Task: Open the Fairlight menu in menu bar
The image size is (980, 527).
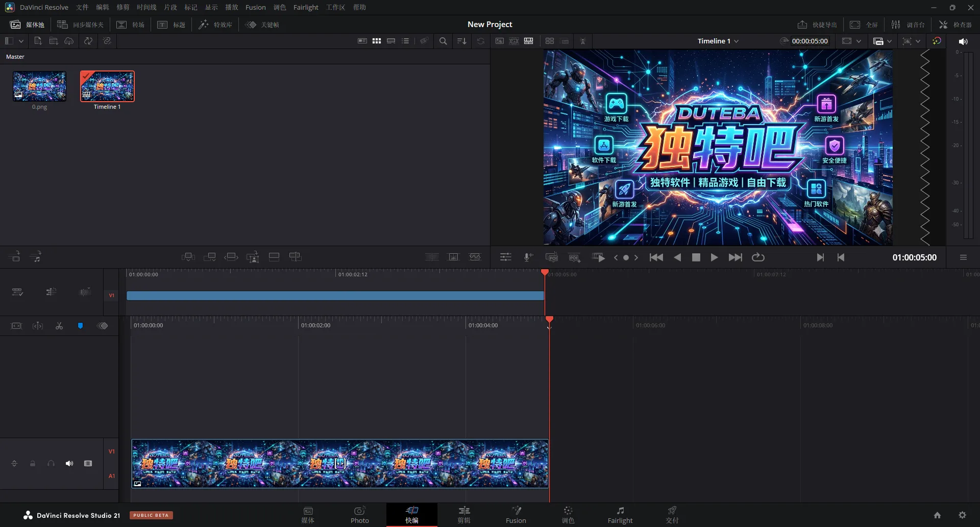Action: pos(306,7)
